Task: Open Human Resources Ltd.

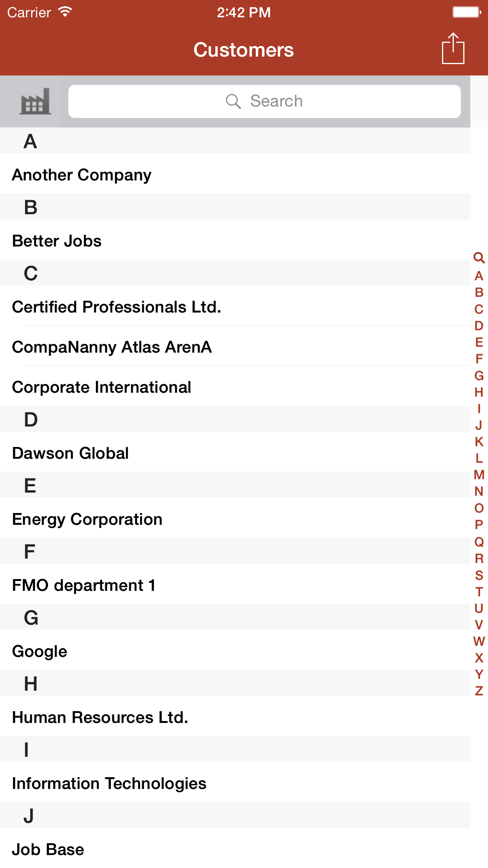Action: [100, 717]
